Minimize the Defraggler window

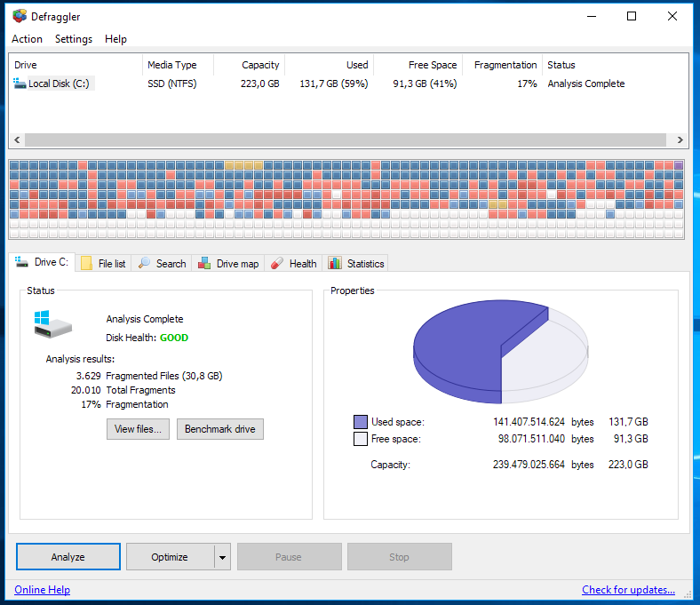pyautogui.click(x=592, y=17)
